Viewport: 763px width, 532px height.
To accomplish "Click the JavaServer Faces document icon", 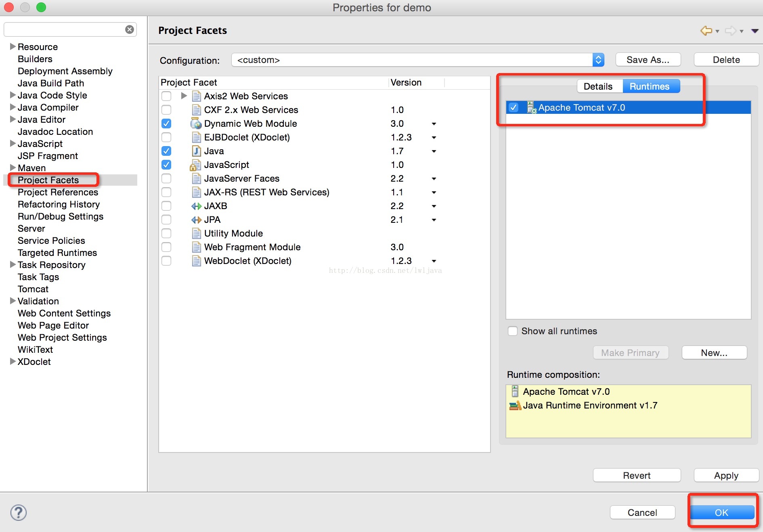I will click(x=196, y=178).
